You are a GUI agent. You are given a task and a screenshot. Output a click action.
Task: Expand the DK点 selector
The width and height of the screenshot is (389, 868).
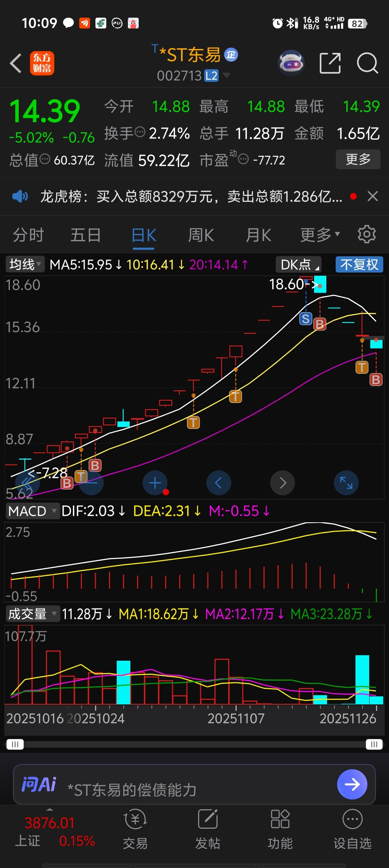[x=299, y=265]
